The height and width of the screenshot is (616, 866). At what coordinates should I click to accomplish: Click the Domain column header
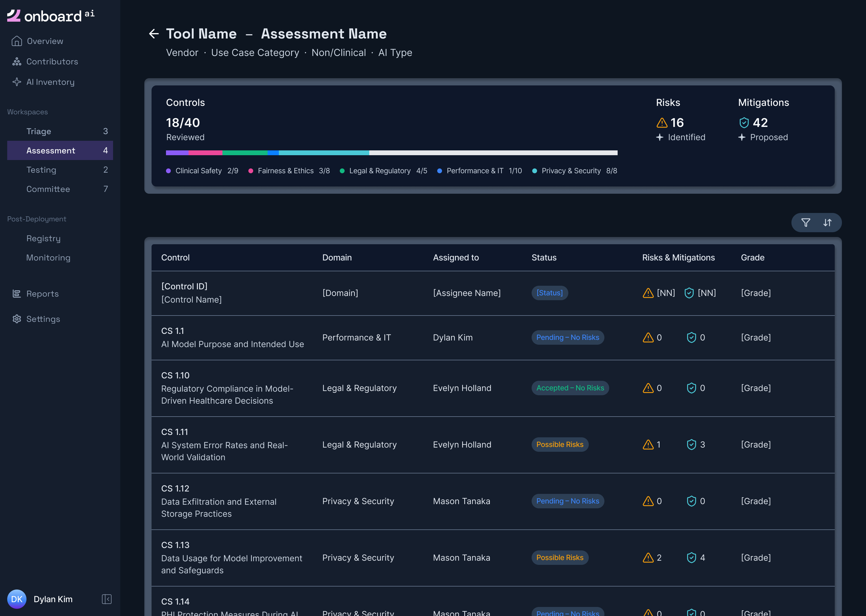[x=337, y=258]
